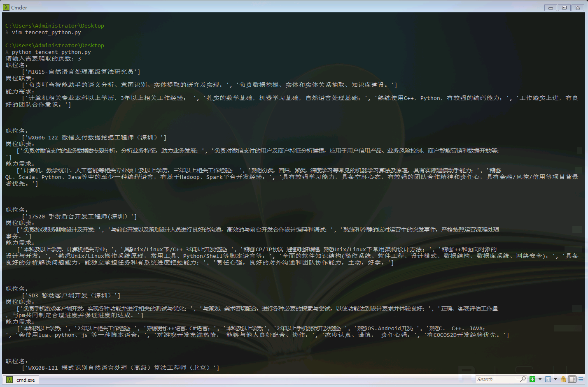Screen dimensions: 588x387
Task: Create a new console with green plus
Action: pos(532,379)
